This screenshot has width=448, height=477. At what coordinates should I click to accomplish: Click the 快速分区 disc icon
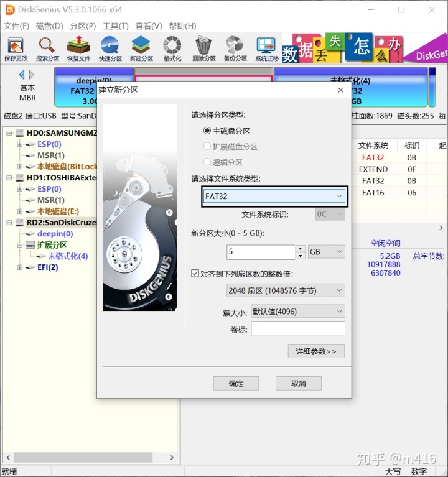[110, 49]
